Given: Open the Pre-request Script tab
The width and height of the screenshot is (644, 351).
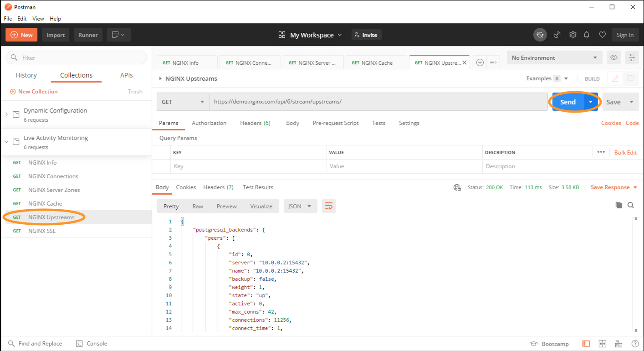Looking at the screenshot, I should [336, 123].
